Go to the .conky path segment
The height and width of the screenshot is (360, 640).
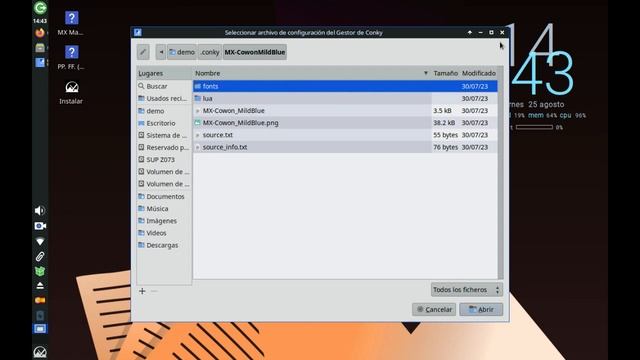(210, 52)
